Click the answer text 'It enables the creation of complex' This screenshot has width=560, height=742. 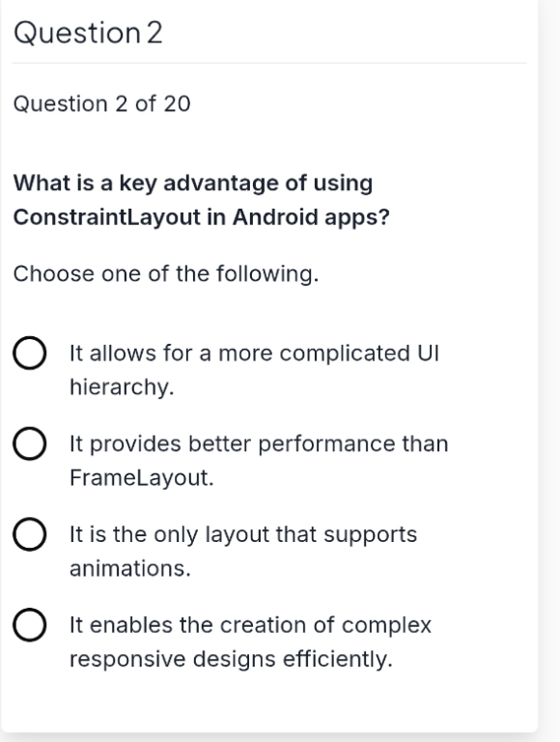pyautogui.click(x=250, y=625)
